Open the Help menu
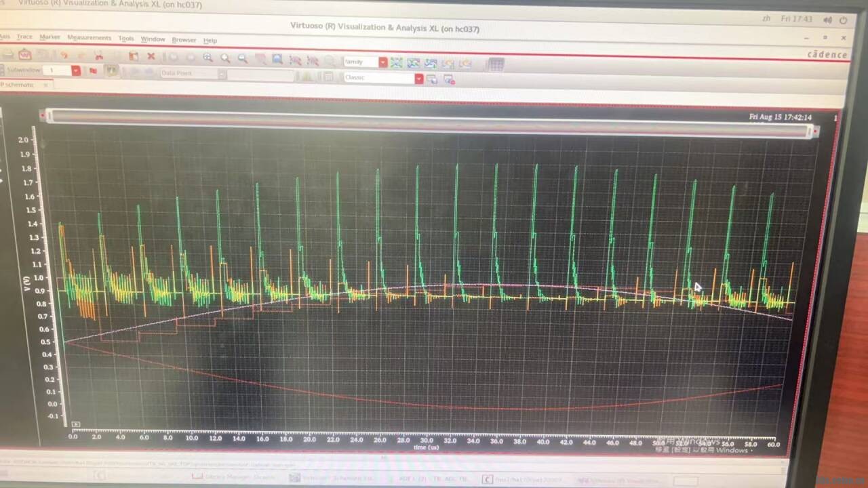 click(210, 41)
